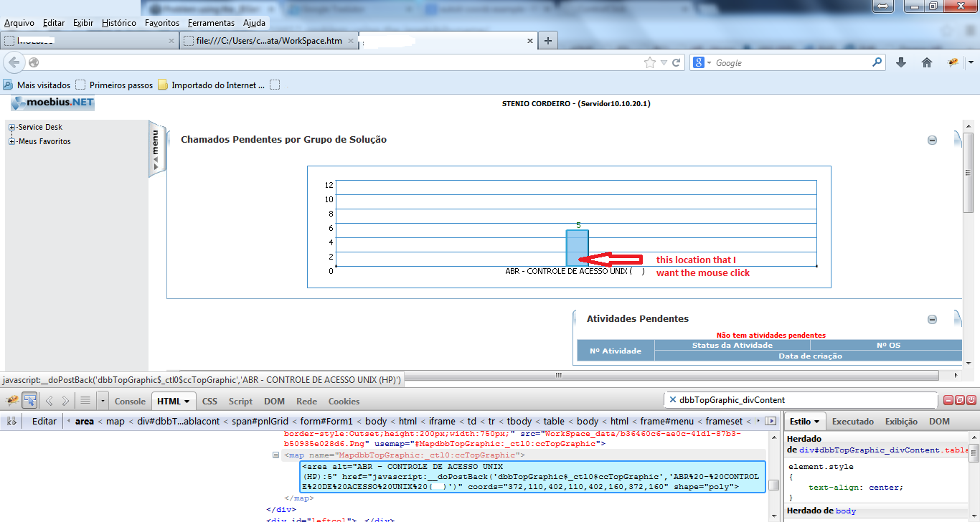Step back in Firebug panel history

50,400
